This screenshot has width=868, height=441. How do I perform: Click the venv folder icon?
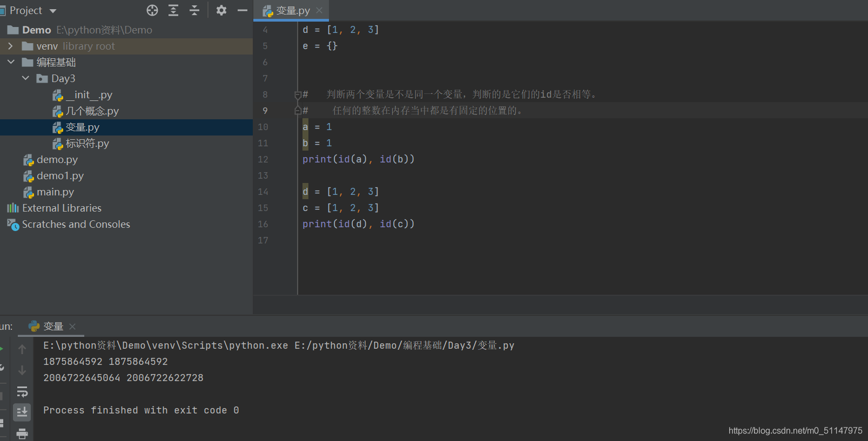pyautogui.click(x=28, y=46)
